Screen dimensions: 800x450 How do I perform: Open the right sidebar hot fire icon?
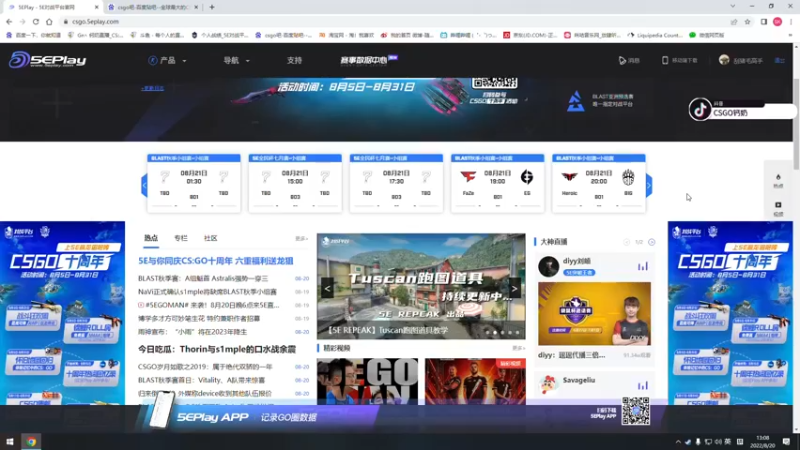coord(778,180)
